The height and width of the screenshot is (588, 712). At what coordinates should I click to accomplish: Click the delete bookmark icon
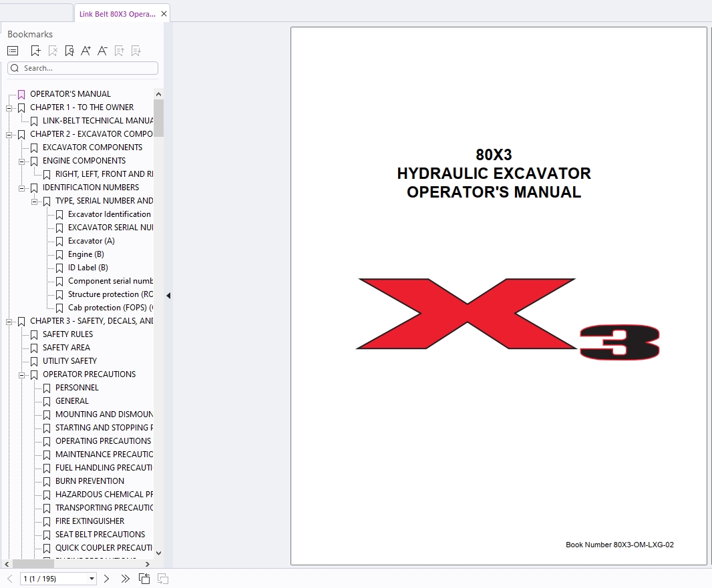pyautogui.click(x=53, y=51)
